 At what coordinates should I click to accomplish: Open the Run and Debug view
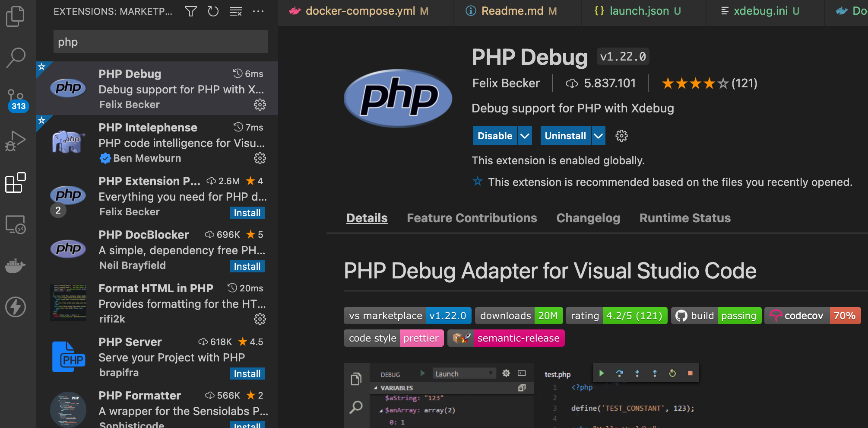16,141
